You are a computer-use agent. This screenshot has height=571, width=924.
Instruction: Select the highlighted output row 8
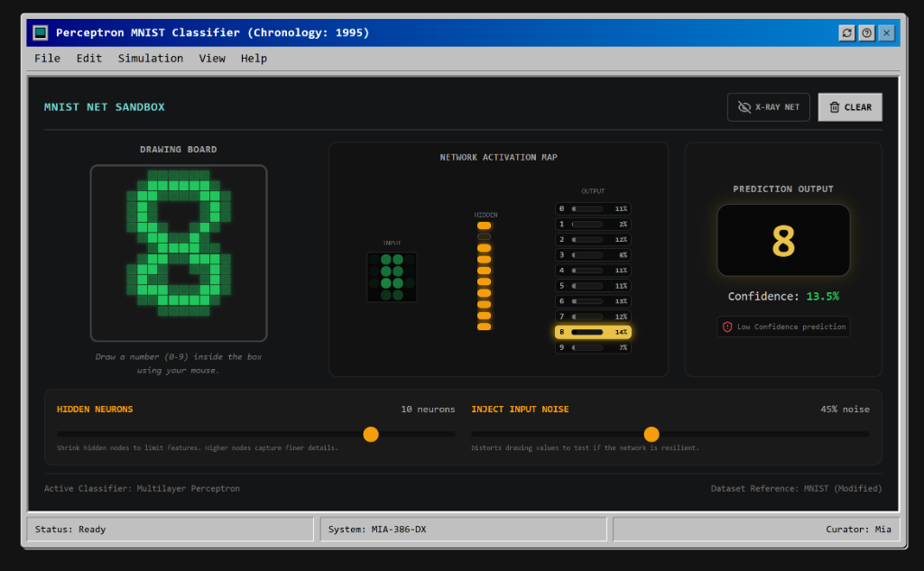pyautogui.click(x=593, y=332)
